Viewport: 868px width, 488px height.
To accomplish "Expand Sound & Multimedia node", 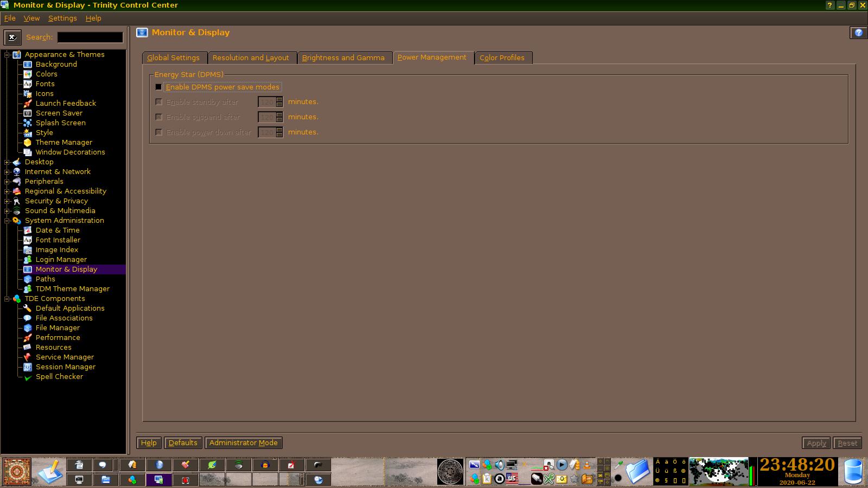I will pyautogui.click(x=7, y=210).
